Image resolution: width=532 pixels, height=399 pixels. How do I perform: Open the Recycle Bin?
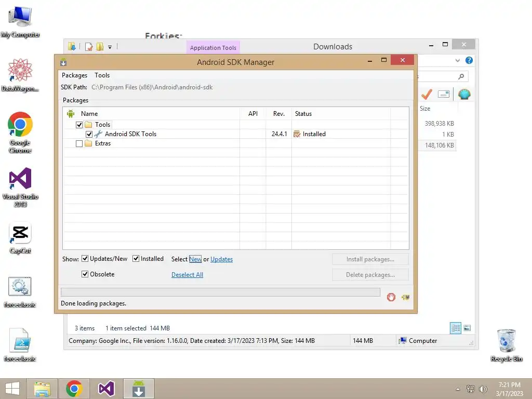[506, 345]
